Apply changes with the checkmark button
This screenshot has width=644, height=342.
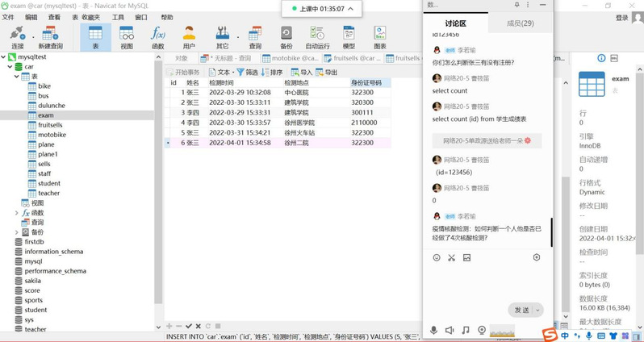189,325
